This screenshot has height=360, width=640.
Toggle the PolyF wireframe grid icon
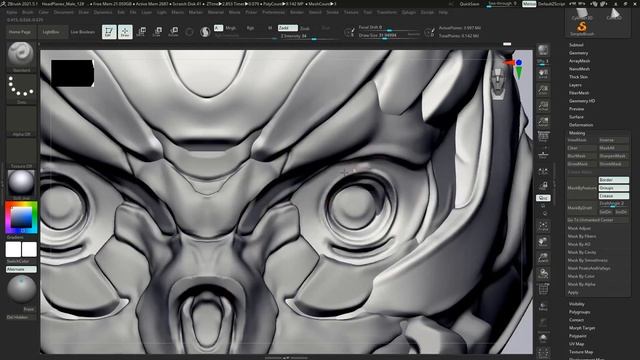point(543,290)
